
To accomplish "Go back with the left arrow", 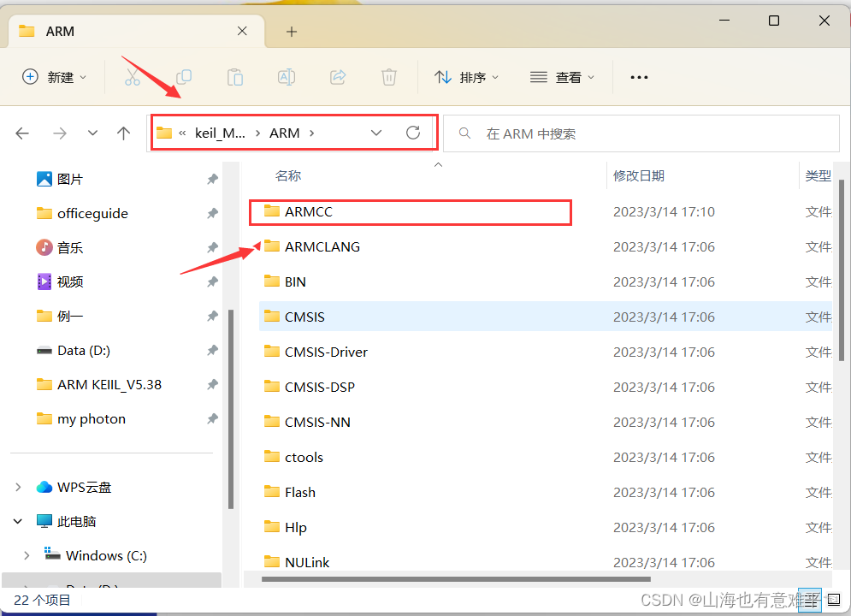I will (22, 133).
